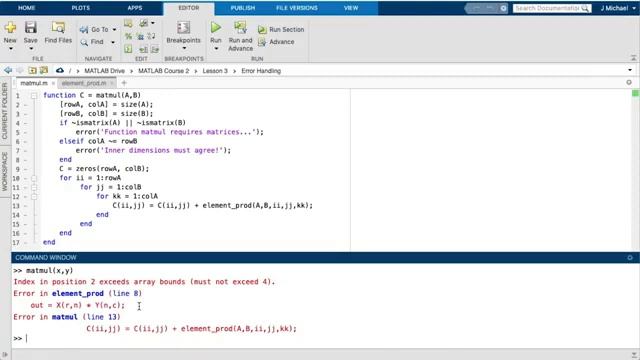Switch to the HOME tab
This screenshot has width=640, height=360.
click(27, 8)
